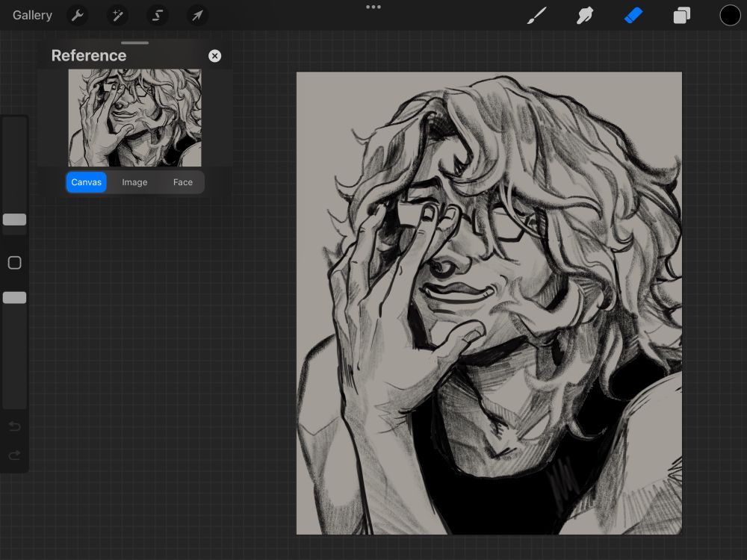Select the Transform arrow tool
The height and width of the screenshot is (560, 747).
(197, 16)
